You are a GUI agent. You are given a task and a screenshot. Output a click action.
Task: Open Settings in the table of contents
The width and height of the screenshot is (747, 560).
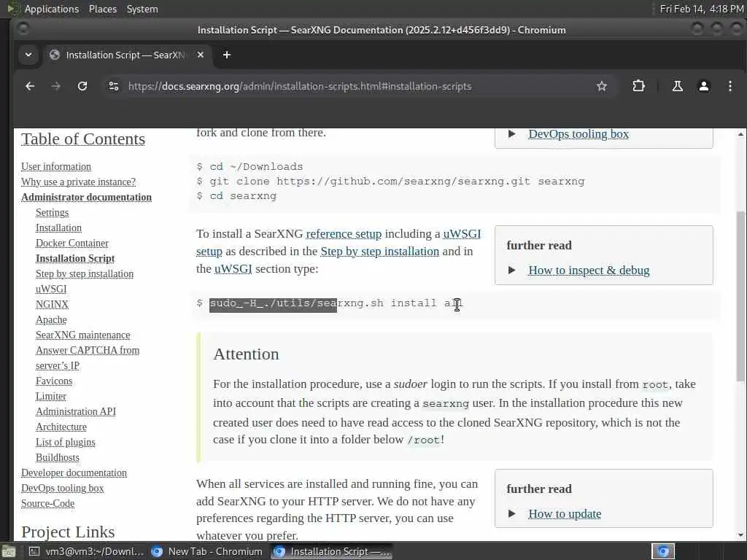[52, 212]
